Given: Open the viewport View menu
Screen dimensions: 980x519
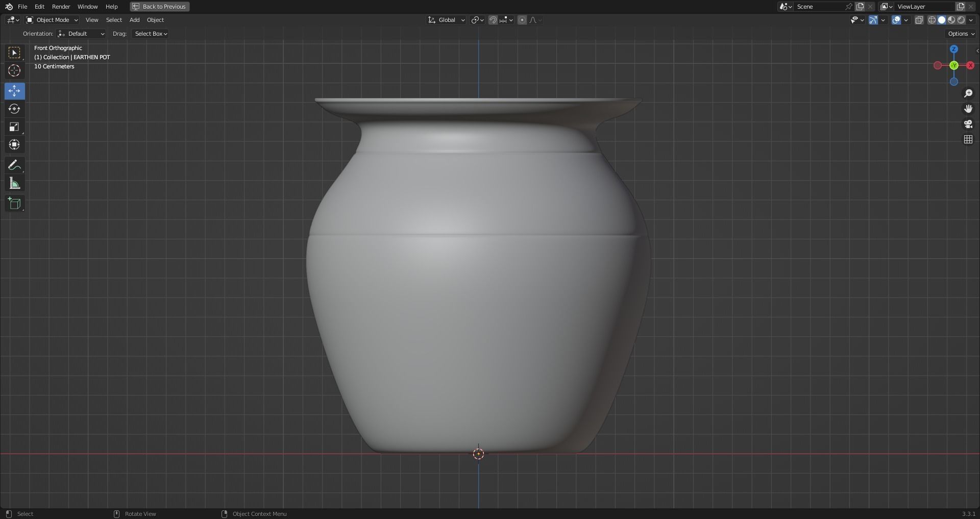Looking at the screenshot, I should pos(92,20).
